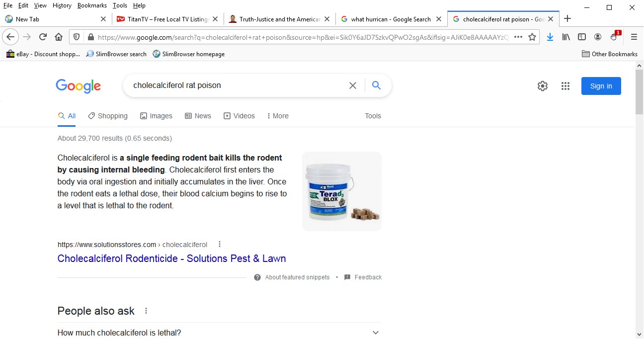Open Tools search options
The height and width of the screenshot is (339, 644).
373,116
